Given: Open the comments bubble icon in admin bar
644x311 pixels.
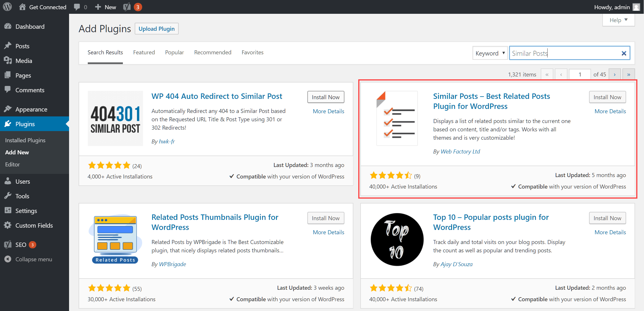Looking at the screenshot, I should pyautogui.click(x=77, y=7).
